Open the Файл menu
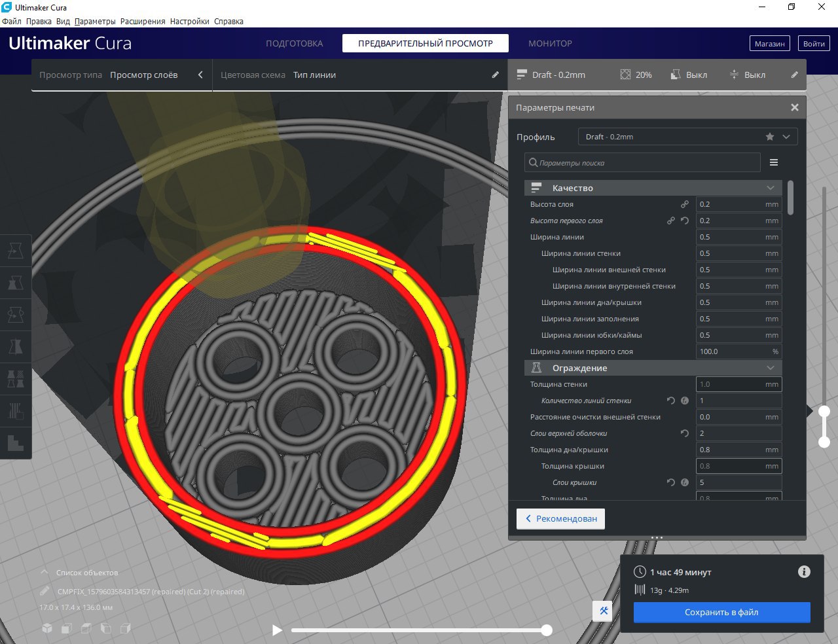838x644 pixels. click(x=12, y=21)
